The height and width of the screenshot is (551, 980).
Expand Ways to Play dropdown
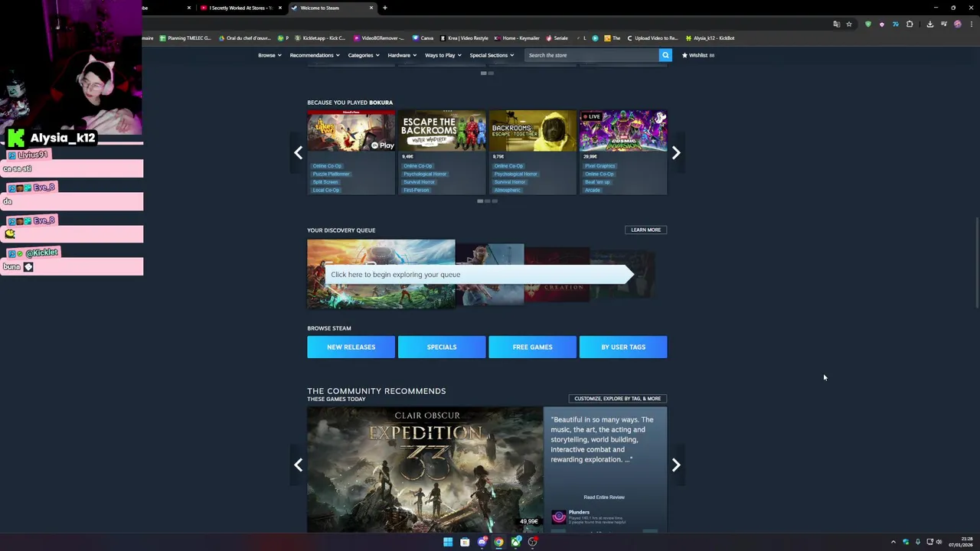(x=443, y=55)
